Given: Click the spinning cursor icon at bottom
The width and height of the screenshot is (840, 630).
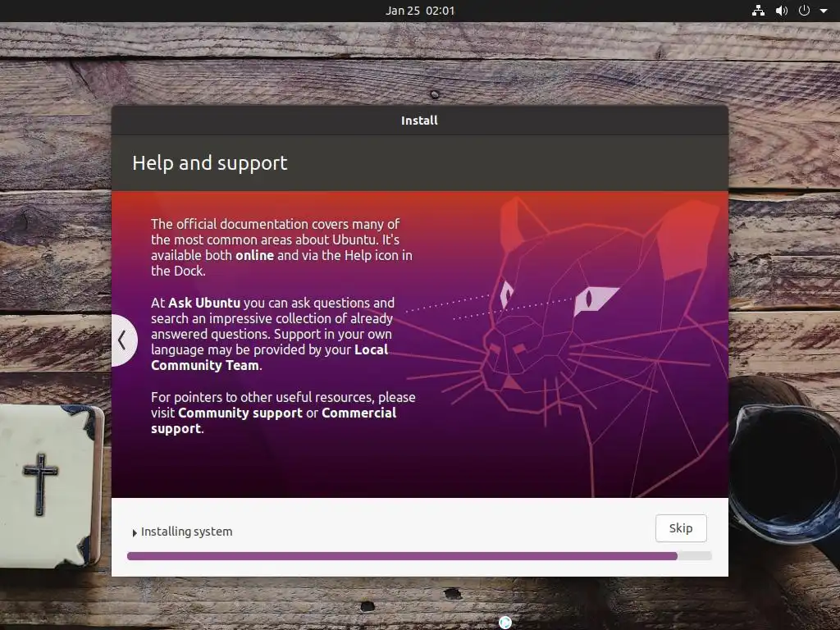Looking at the screenshot, I should point(505,623).
